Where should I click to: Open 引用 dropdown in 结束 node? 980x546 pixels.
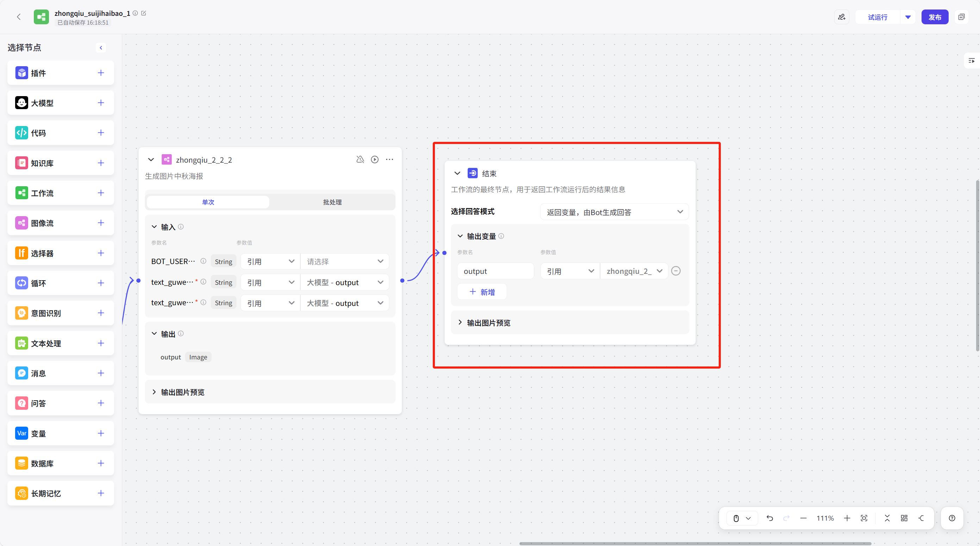coord(570,271)
